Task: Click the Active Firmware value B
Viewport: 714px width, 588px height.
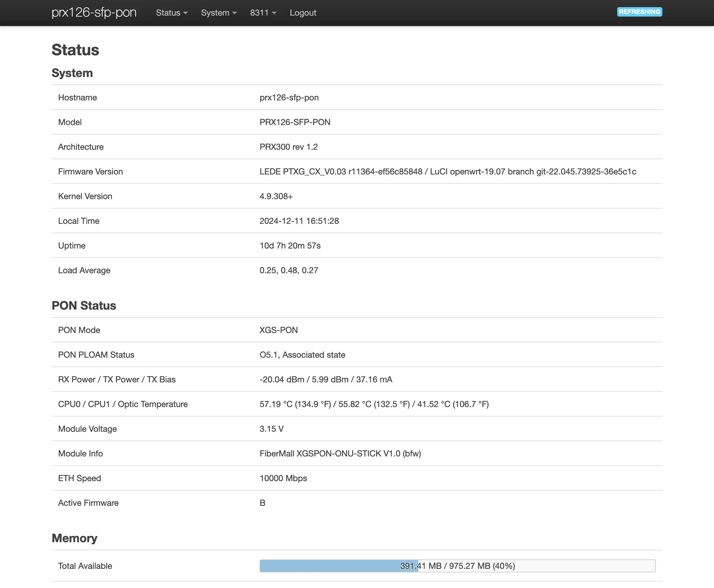Action: pyautogui.click(x=262, y=503)
